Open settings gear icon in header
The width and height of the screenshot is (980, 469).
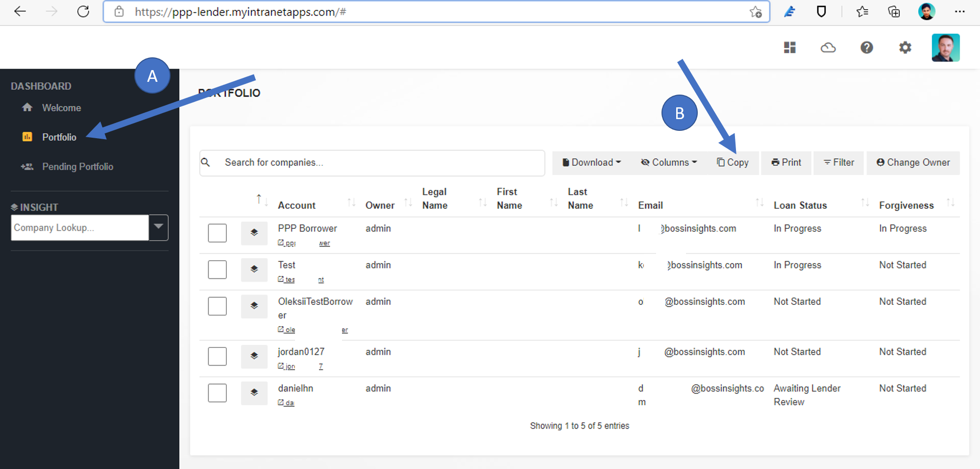[x=905, y=48]
